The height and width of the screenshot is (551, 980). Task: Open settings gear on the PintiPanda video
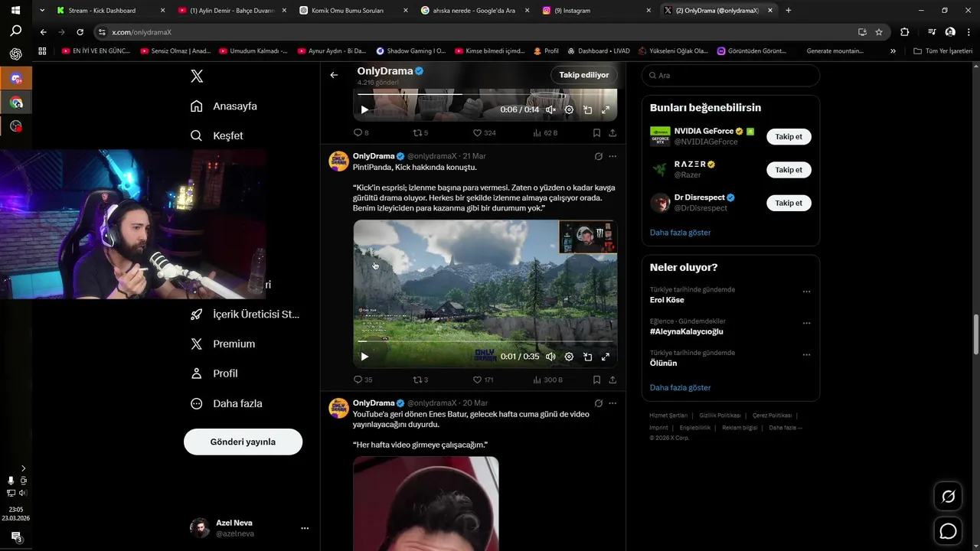[569, 357]
